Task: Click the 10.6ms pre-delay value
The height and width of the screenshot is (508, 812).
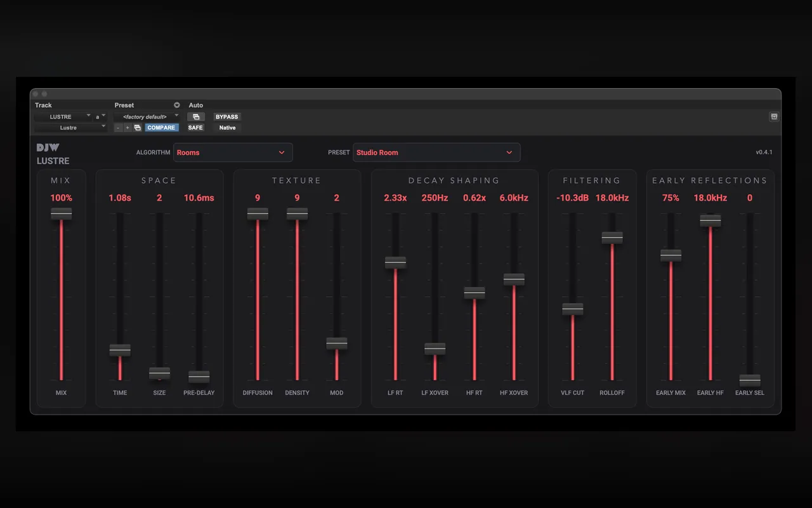Action: click(199, 198)
